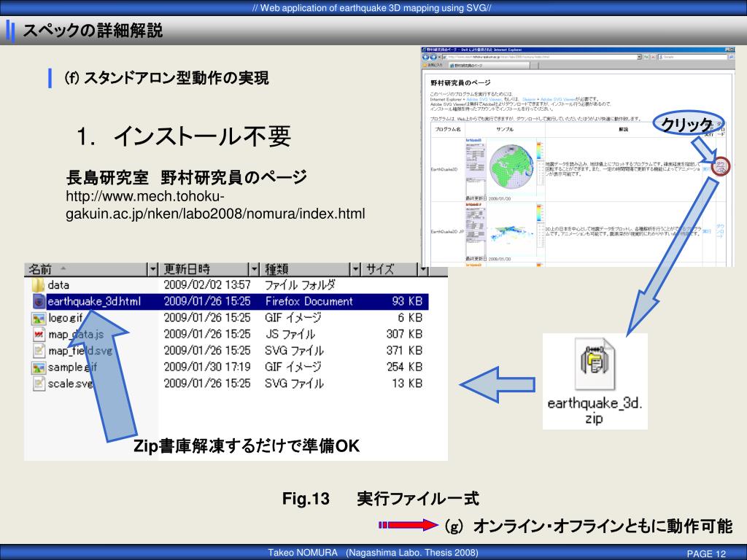Screen dimensions: 747x560
Task: Click the EarthQuake3D JP ダウンロード link
Action: click(720, 231)
